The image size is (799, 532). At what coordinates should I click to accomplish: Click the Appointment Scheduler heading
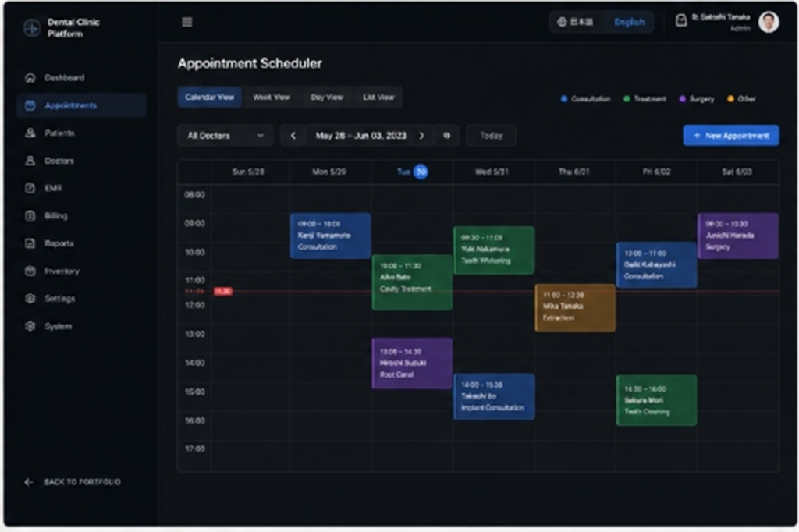tap(250, 63)
